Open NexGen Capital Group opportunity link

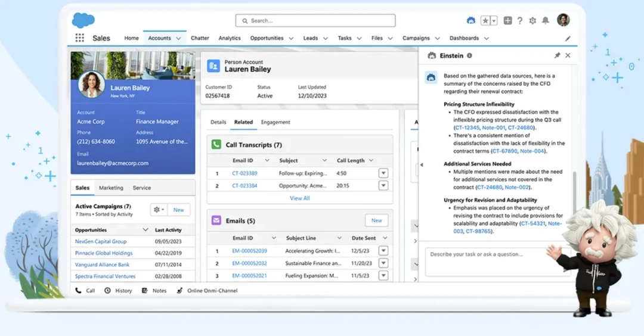[101, 242]
